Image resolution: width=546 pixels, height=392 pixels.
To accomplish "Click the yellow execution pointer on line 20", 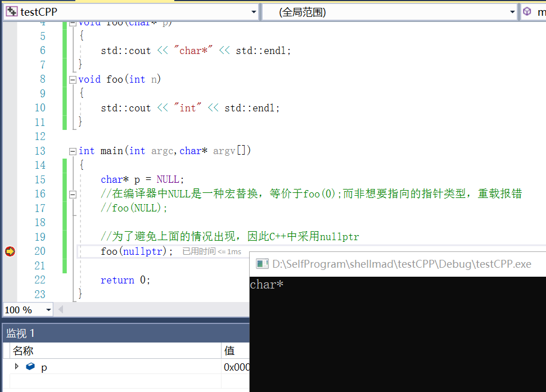I will tap(10, 251).
